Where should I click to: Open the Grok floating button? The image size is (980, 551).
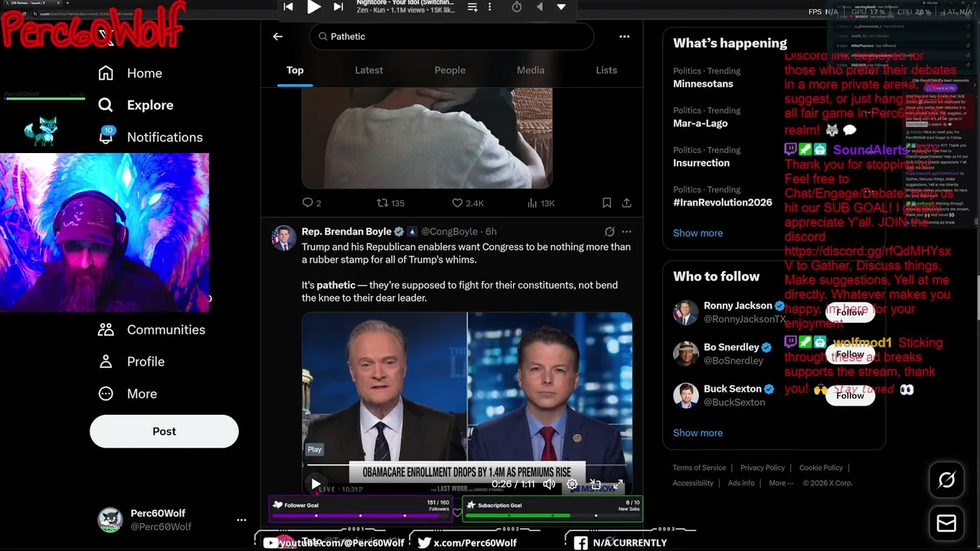point(946,481)
